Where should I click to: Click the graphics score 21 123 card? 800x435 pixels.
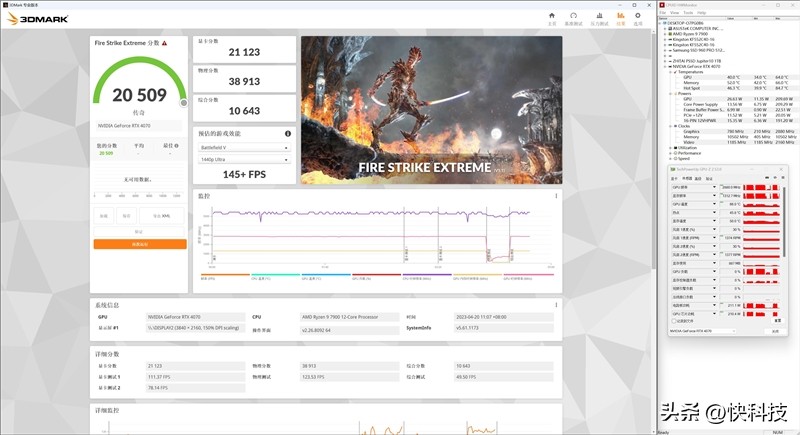[244, 49]
